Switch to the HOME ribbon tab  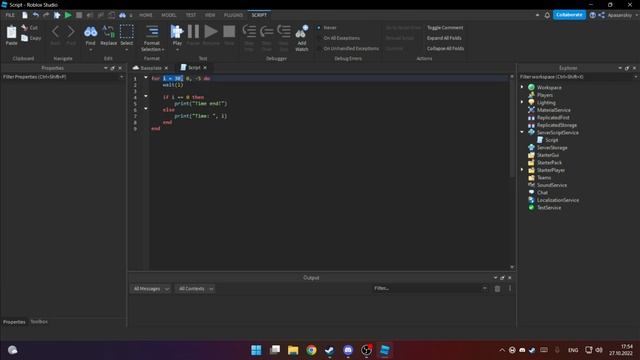146,15
